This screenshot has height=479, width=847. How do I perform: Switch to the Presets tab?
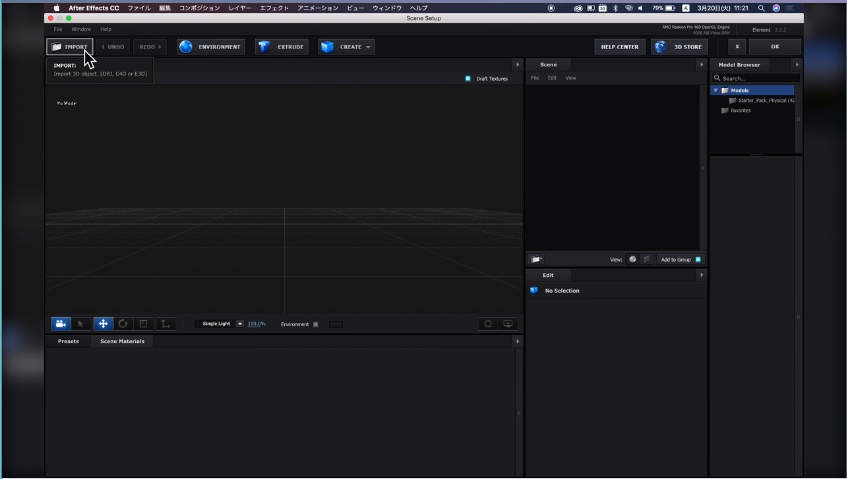coord(68,341)
